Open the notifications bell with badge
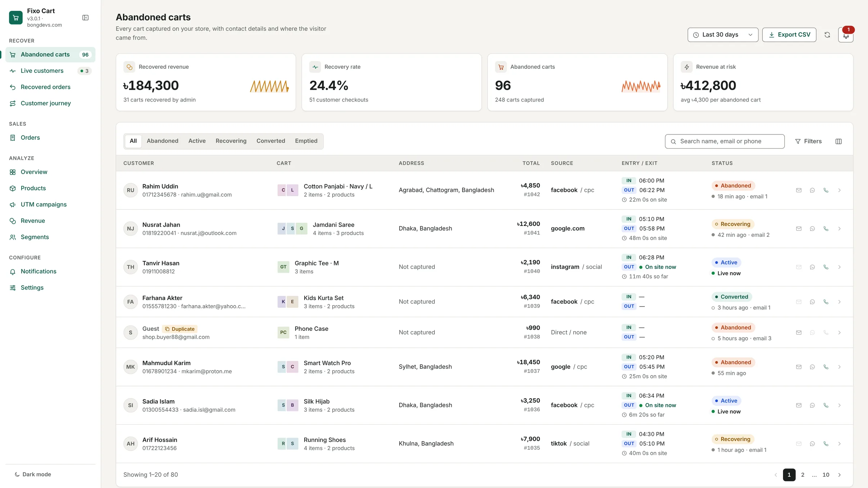 click(846, 35)
